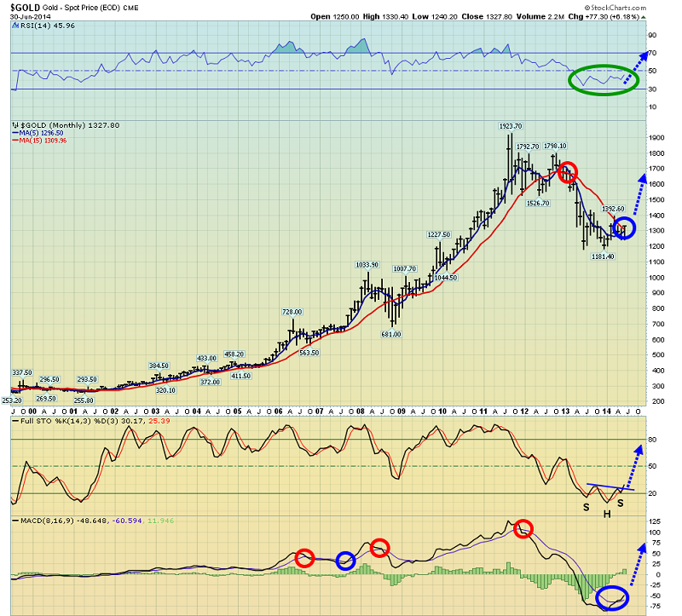Click the MA(5) 1296.50 legend entry
The width and height of the screenshot is (682, 616).
pos(38,133)
